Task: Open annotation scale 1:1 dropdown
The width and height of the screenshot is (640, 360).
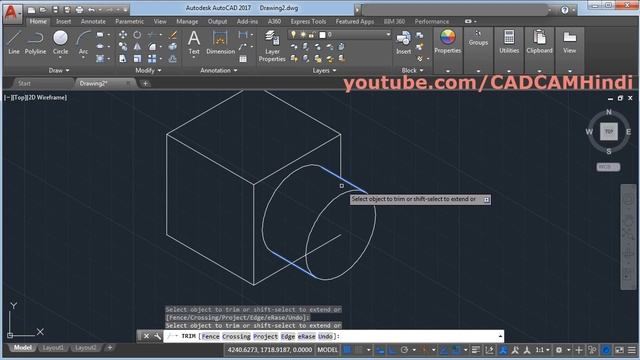Action: (x=542, y=350)
